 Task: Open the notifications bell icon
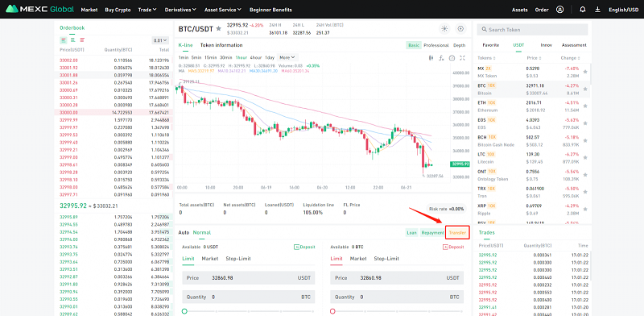click(x=582, y=10)
